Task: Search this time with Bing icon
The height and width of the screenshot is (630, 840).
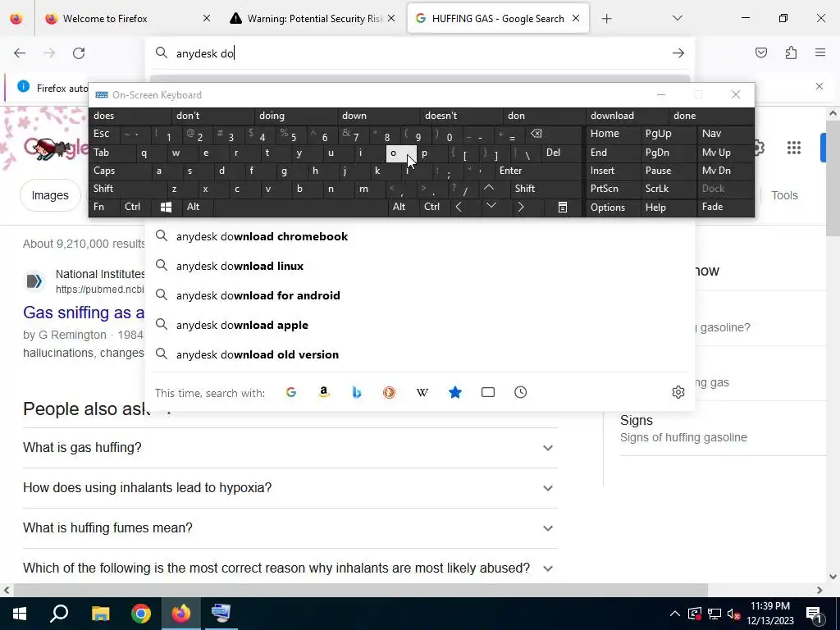Action: tap(357, 393)
